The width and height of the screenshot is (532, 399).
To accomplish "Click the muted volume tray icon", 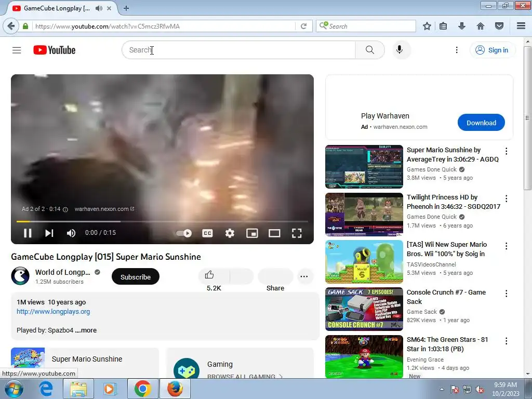I will click(480, 389).
